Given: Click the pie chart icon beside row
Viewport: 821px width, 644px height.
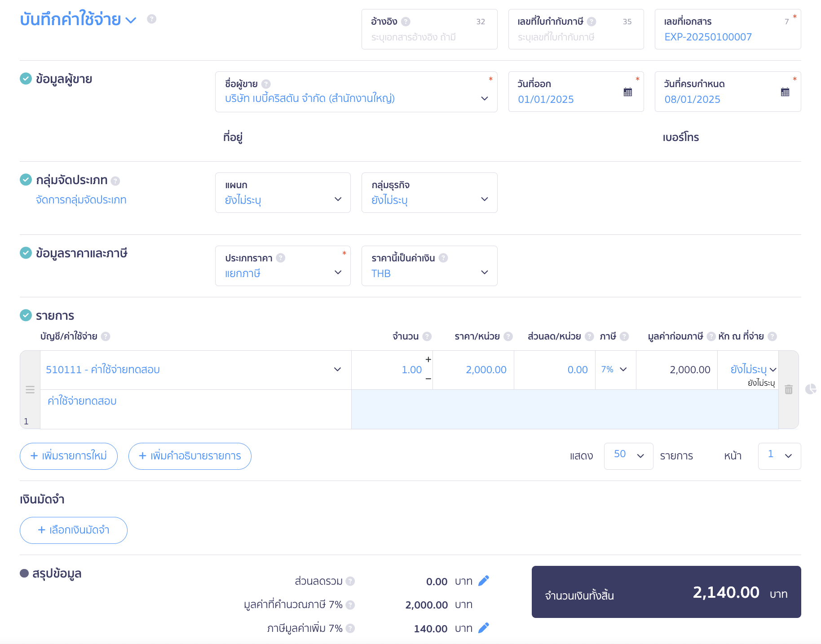Looking at the screenshot, I should [x=811, y=389].
